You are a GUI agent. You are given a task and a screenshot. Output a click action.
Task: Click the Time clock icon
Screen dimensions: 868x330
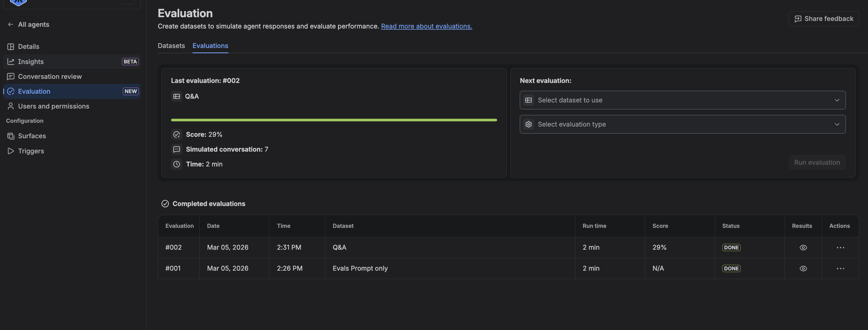coord(177,164)
